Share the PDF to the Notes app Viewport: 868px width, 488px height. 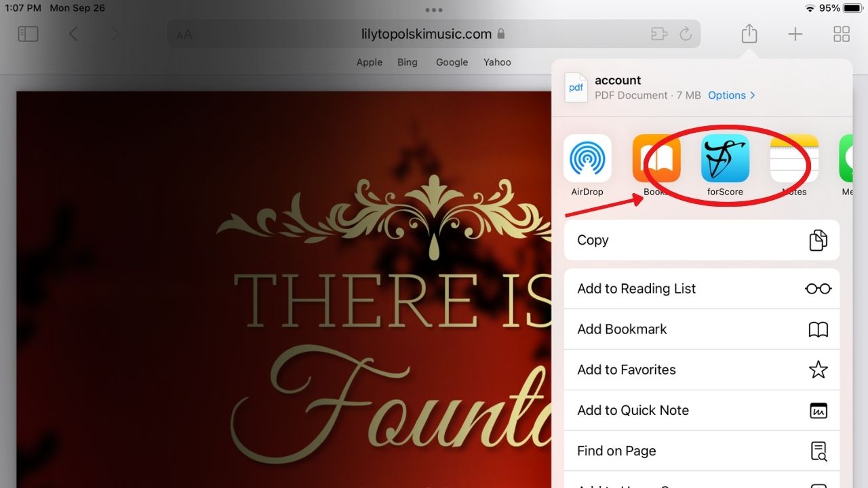point(794,159)
